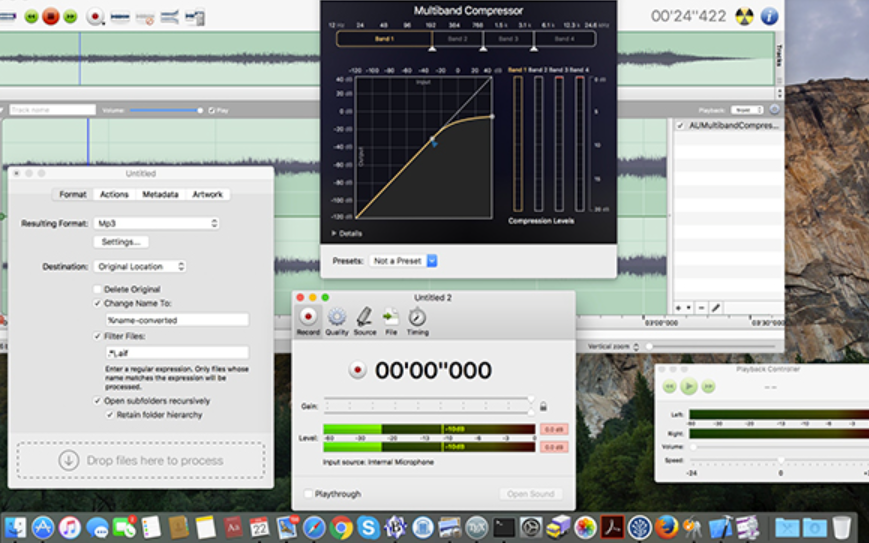Toggle the Filter Files checkbox

tap(98, 336)
